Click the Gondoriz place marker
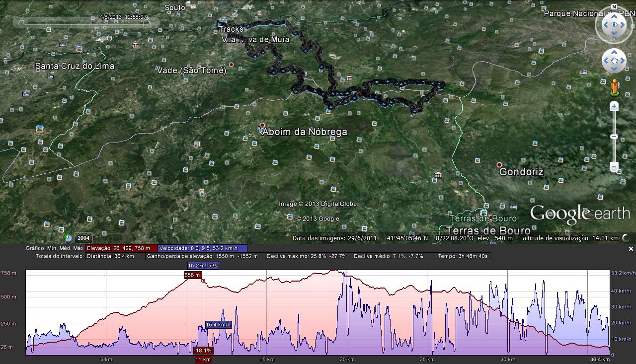The height and width of the screenshot is (364, 636). coord(499,165)
